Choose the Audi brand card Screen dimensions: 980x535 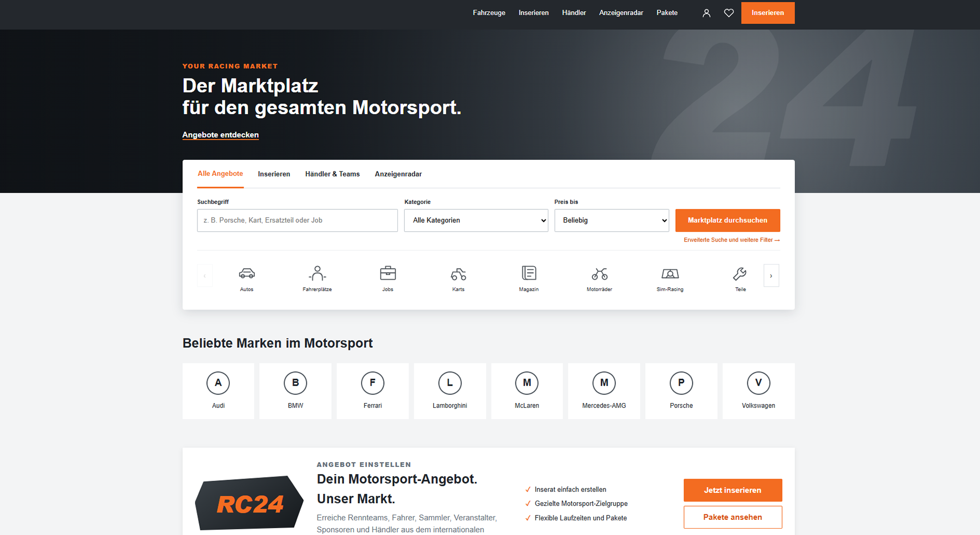click(x=219, y=391)
